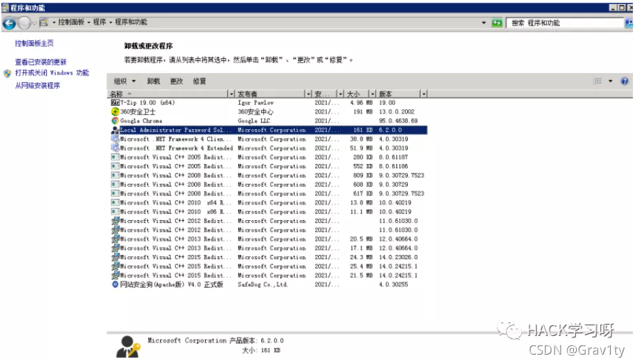Image resolution: width=635 pixels, height=364 pixels.
Task: Click version 14.0.23026.0 cell
Action: click(398, 257)
